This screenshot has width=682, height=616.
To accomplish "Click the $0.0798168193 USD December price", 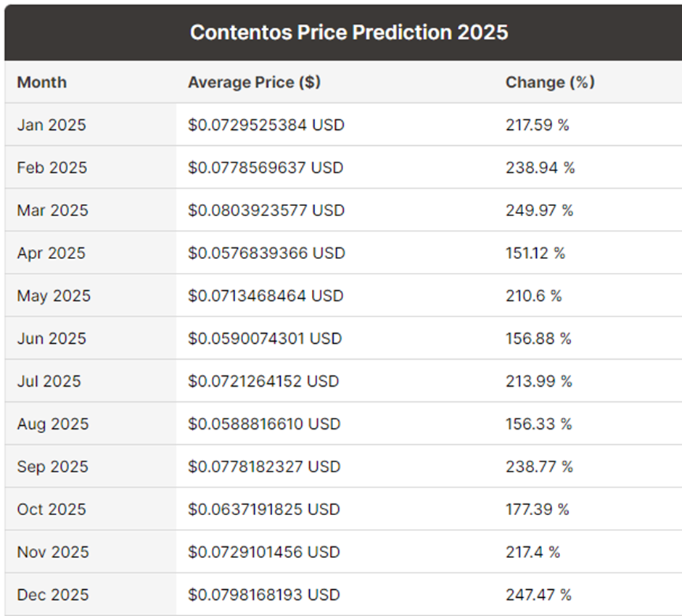I will (x=264, y=595).
